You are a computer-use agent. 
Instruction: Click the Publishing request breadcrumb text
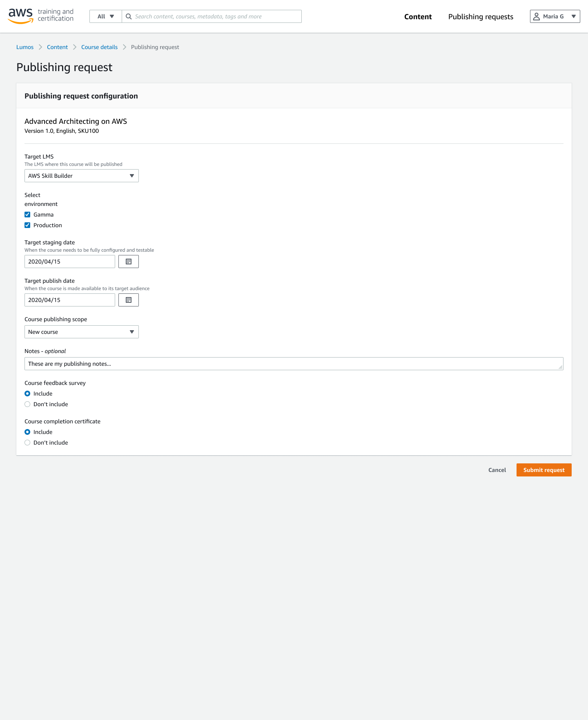pyautogui.click(x=155, y=47)
